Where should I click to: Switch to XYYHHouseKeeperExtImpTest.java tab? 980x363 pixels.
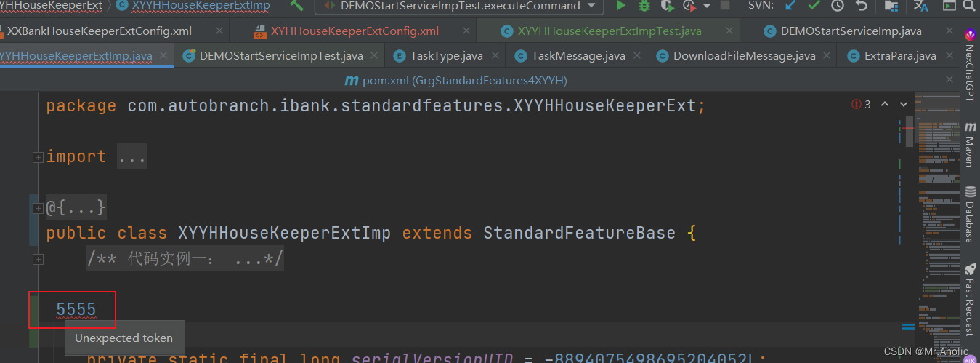pyautogui.click(x=609, y=31)
